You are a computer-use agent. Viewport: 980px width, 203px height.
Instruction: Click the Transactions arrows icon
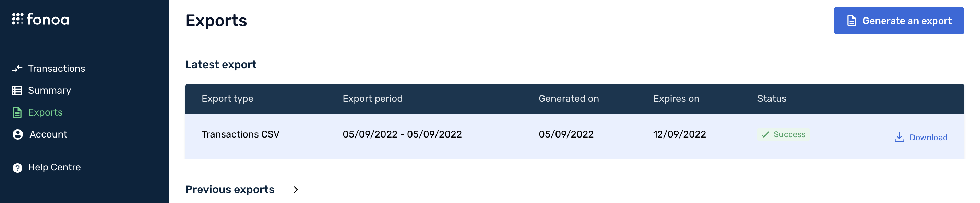pyautogui.click(x=17, y=69)
